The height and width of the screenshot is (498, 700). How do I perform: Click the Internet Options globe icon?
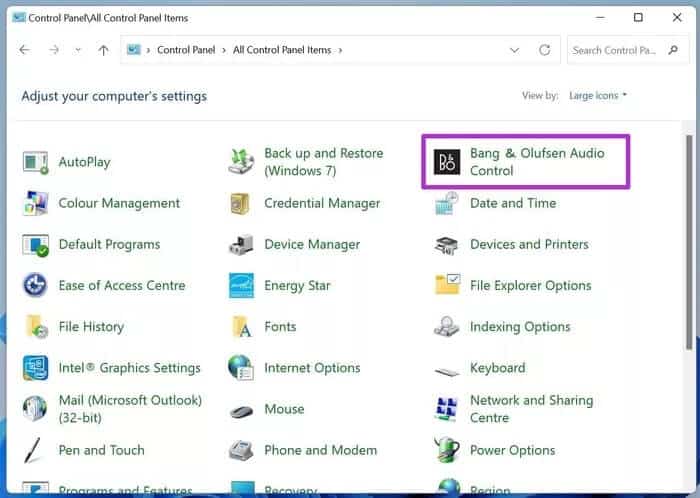click(x=241, y=368)
